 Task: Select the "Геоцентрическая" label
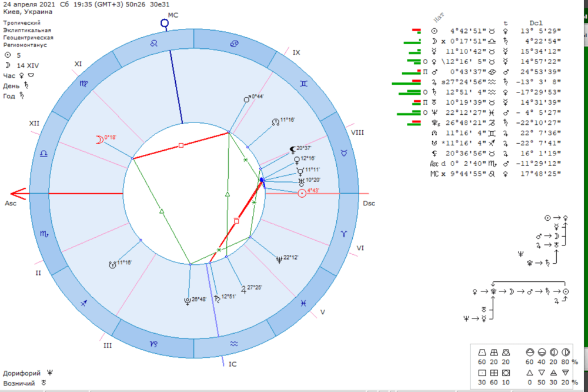pos(28,38)
